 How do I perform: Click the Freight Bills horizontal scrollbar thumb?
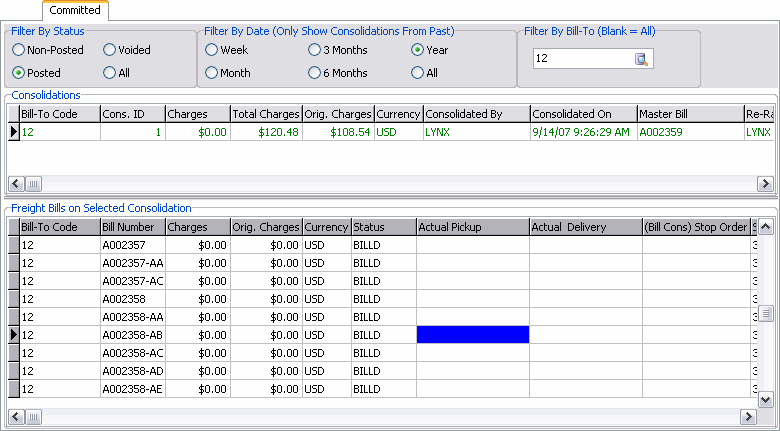click(x=33, y=417)
